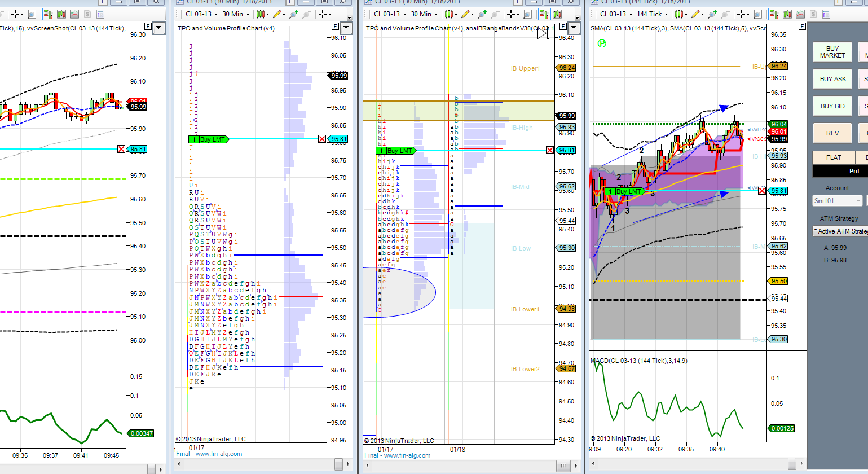
Task: Open 30 Min interval dropdown in TPO v4 chart
Action: (236, 14)
